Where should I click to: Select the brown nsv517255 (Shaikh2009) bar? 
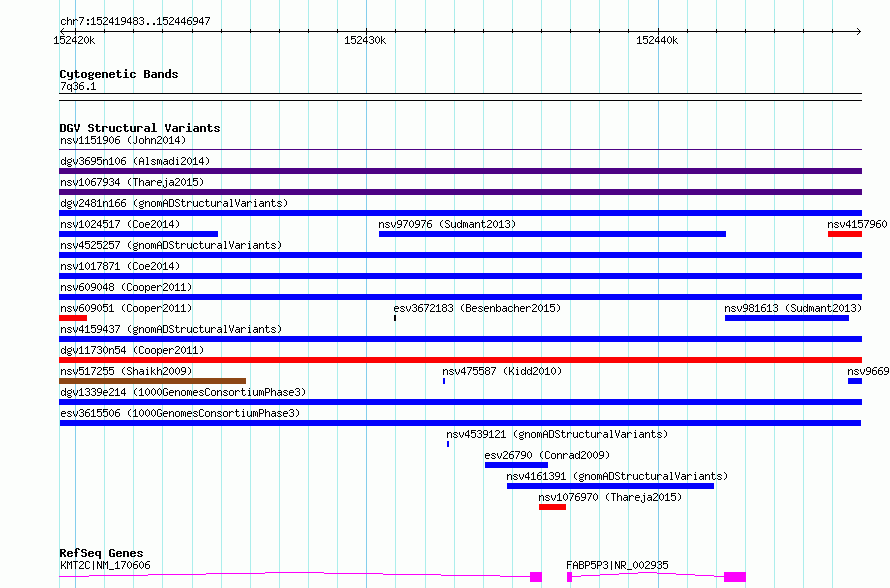pyautogui.click(x=153, y=381)
